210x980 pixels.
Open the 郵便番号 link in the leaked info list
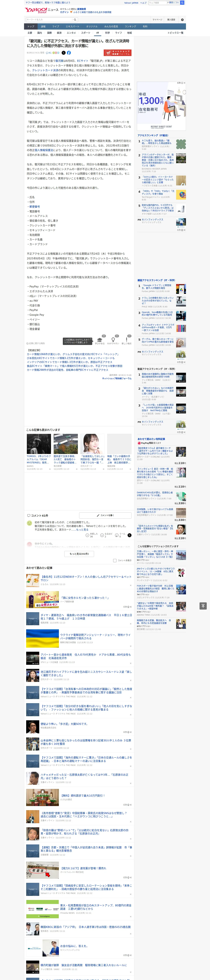(34, 207)
